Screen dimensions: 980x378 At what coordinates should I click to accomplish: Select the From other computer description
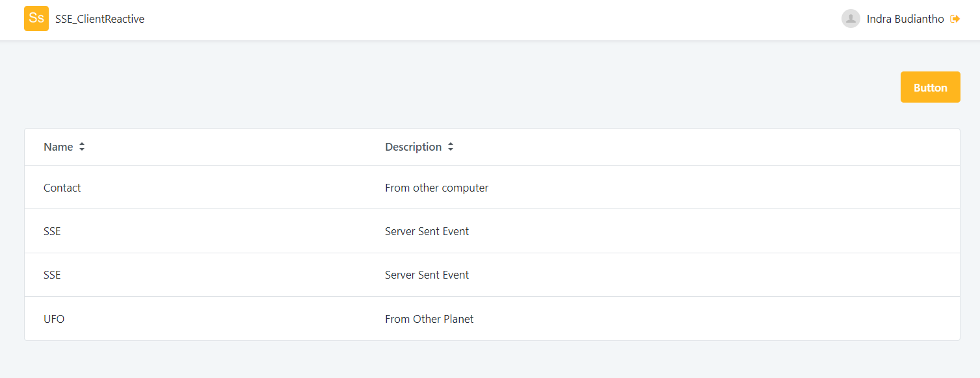[437, 188]
